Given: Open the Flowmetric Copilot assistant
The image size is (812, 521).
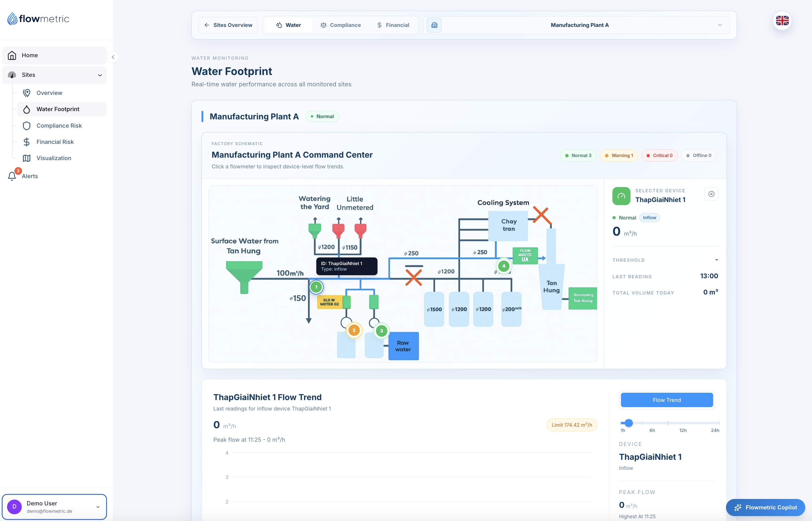Looking at the screenshot, I should click(765, 508).
